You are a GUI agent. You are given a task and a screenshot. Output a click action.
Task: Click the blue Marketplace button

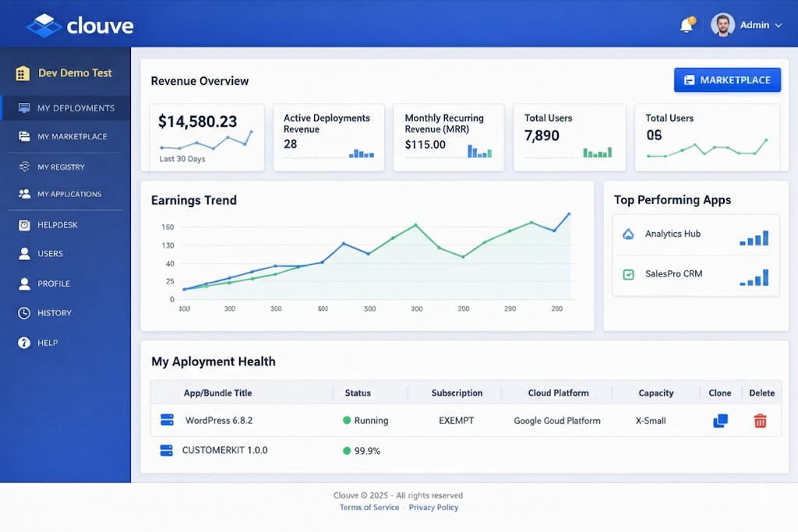coord(726,80)
